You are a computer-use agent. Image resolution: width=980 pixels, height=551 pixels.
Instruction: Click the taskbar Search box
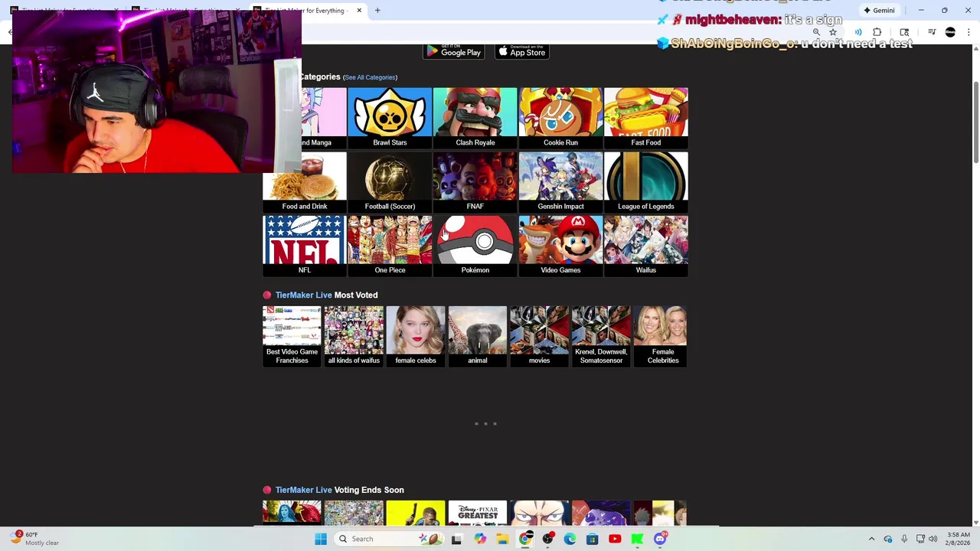tap(387, 539)
